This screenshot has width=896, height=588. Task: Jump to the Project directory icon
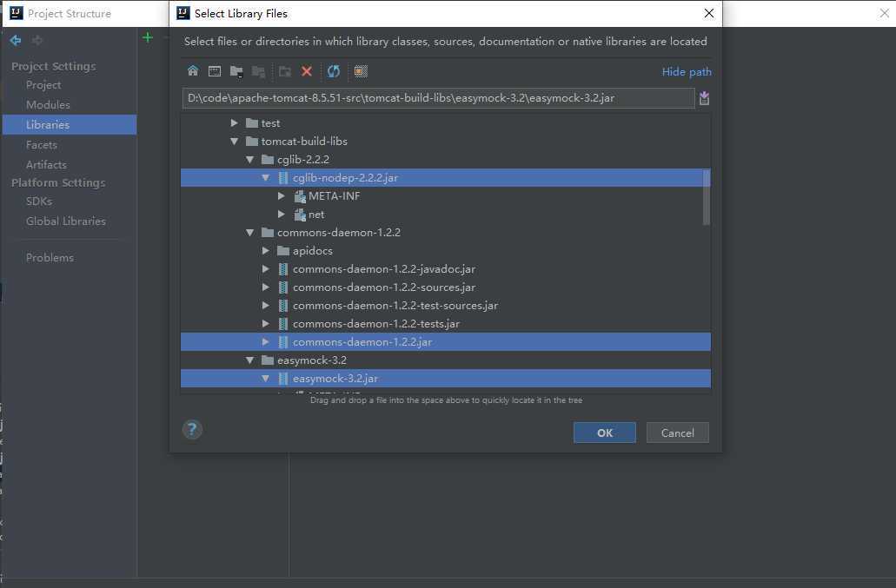pyautogui.click(x=236, y=71)
